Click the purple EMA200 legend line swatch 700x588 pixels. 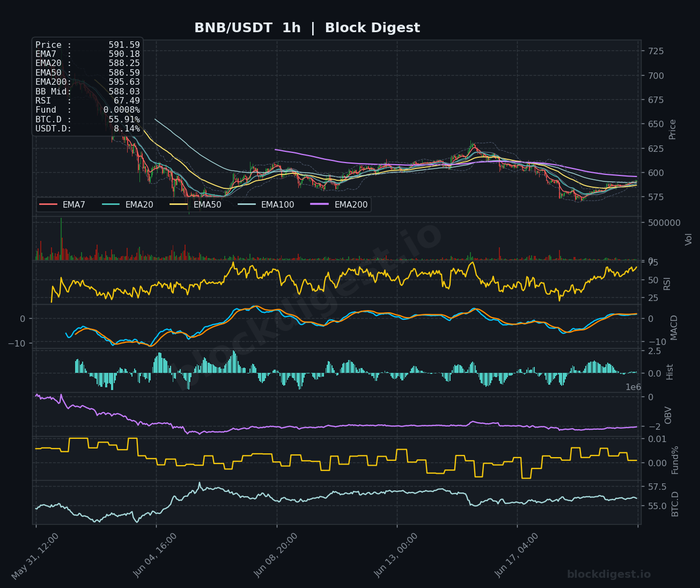tap(320, 204)
